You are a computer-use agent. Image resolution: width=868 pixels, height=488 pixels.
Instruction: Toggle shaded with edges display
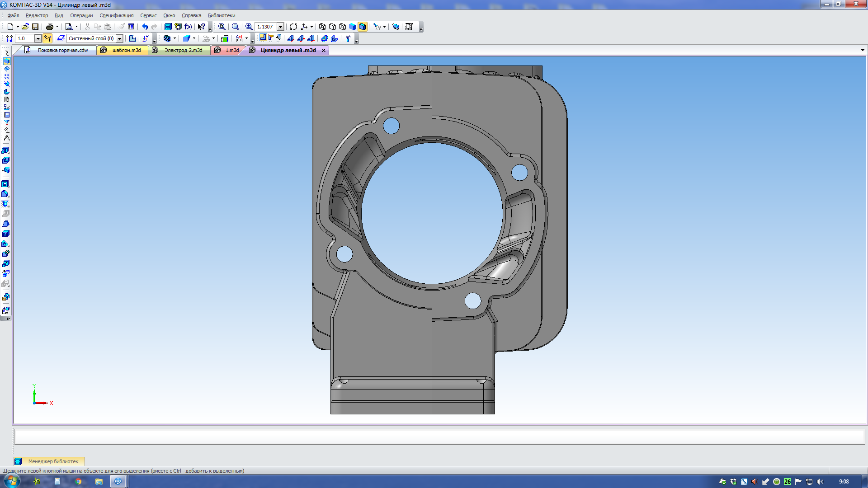[x=362, y=27]
